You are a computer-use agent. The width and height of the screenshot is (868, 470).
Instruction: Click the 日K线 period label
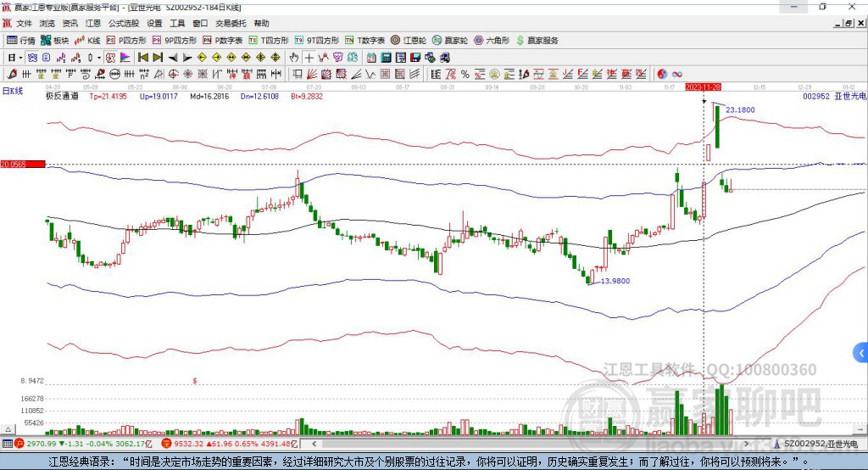13,91
